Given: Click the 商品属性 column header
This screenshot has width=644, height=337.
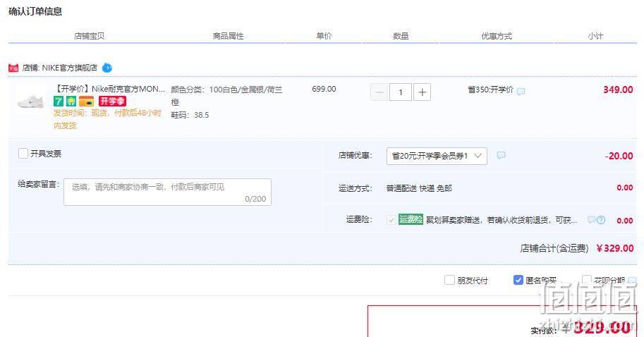Looking at the screenshot, I should (x=229, y=36).
